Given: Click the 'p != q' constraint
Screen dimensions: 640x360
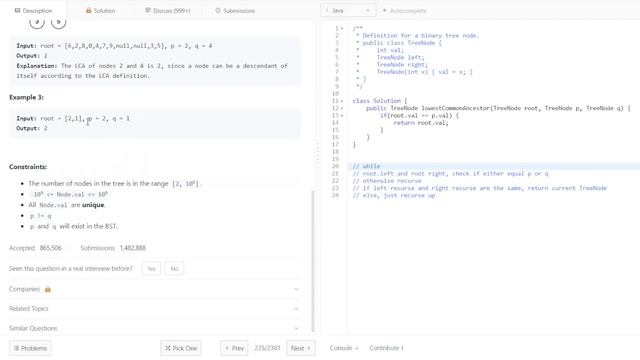Looking at the screenshot, I should 40,216.
